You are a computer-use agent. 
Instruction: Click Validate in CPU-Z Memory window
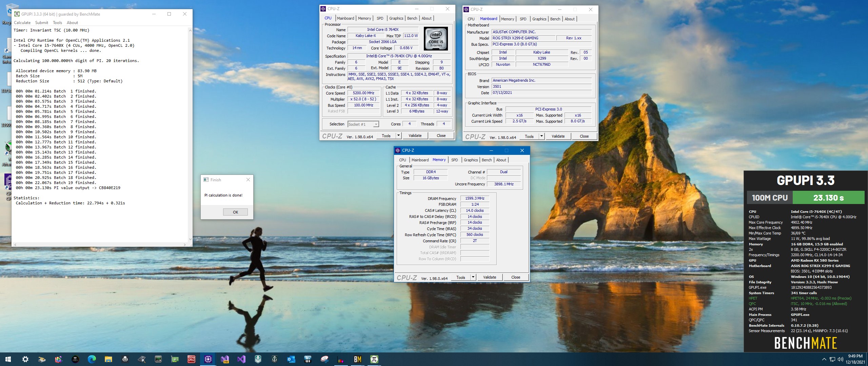click(490, 277)
